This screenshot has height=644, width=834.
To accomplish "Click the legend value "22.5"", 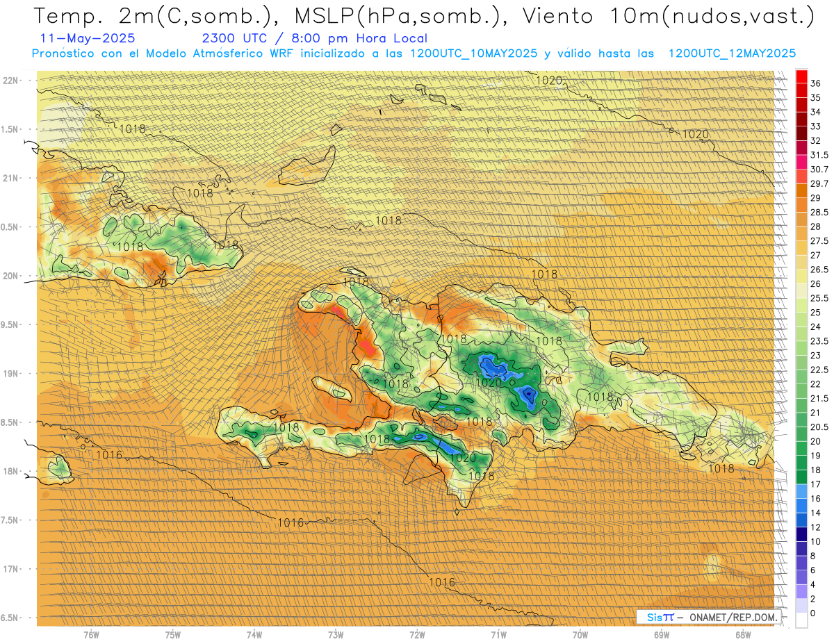I will (819, 370).
